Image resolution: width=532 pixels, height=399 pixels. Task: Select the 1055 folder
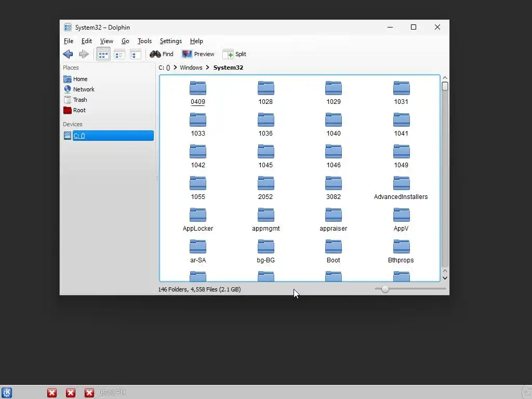click(198, 188)
